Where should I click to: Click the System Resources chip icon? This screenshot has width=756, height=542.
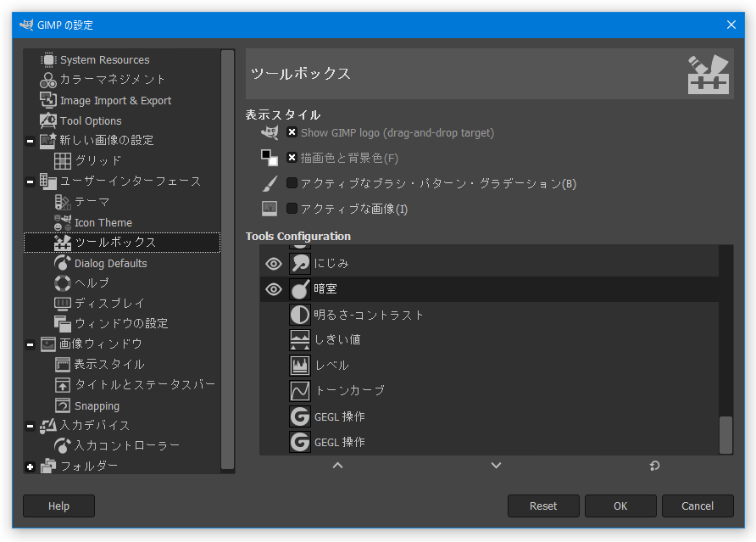click(x=48, y=60)
